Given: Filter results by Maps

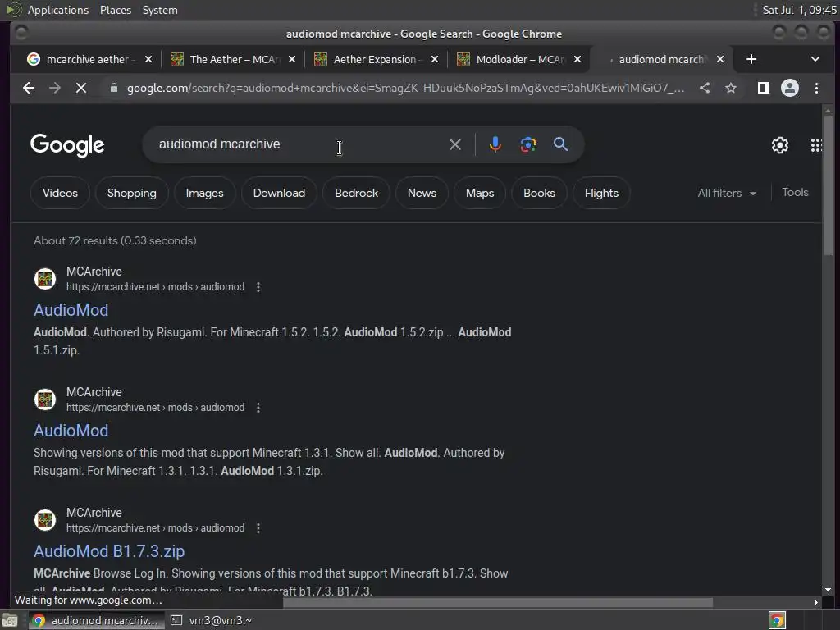Looking at the screenshot, I should click(479, 193).
